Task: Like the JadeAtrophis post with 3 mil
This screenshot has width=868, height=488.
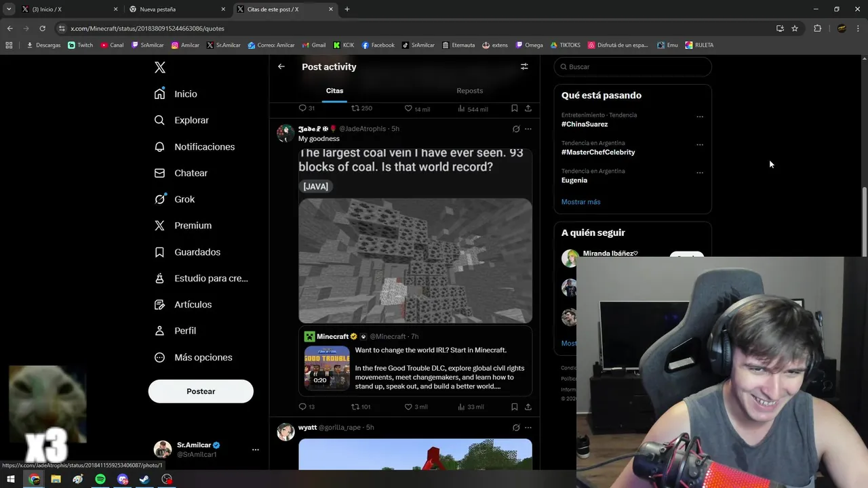Action: pos(416,407)
